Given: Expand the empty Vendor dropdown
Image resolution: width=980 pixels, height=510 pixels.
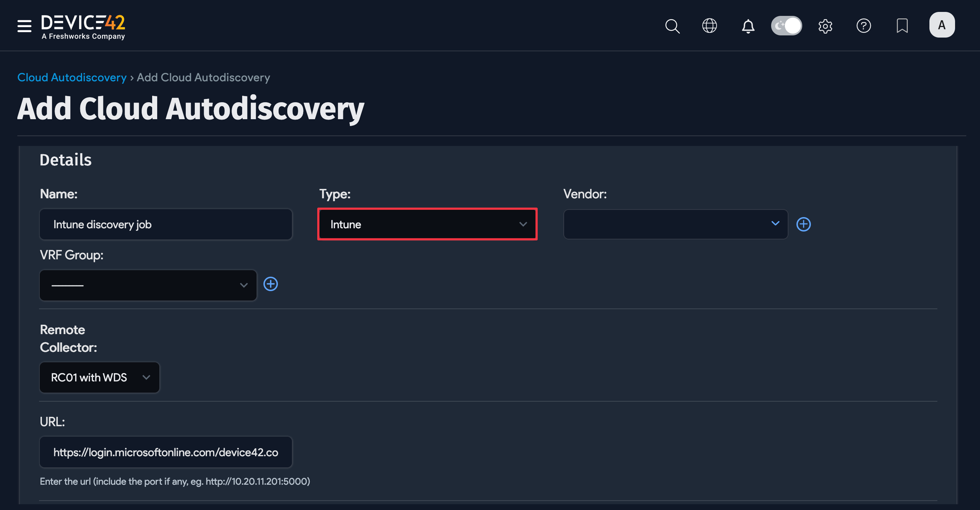Looking at the screenshot, I should tap(675, 224).
